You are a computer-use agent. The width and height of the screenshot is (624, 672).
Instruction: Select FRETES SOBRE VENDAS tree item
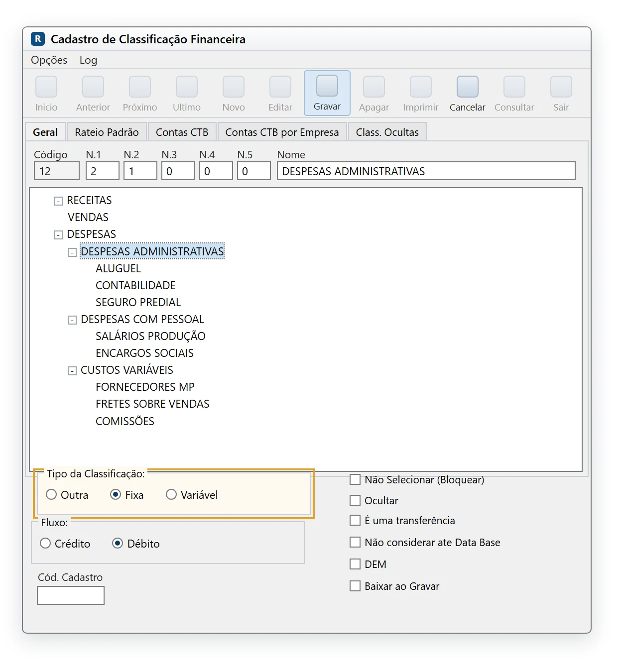click(152, 404)
